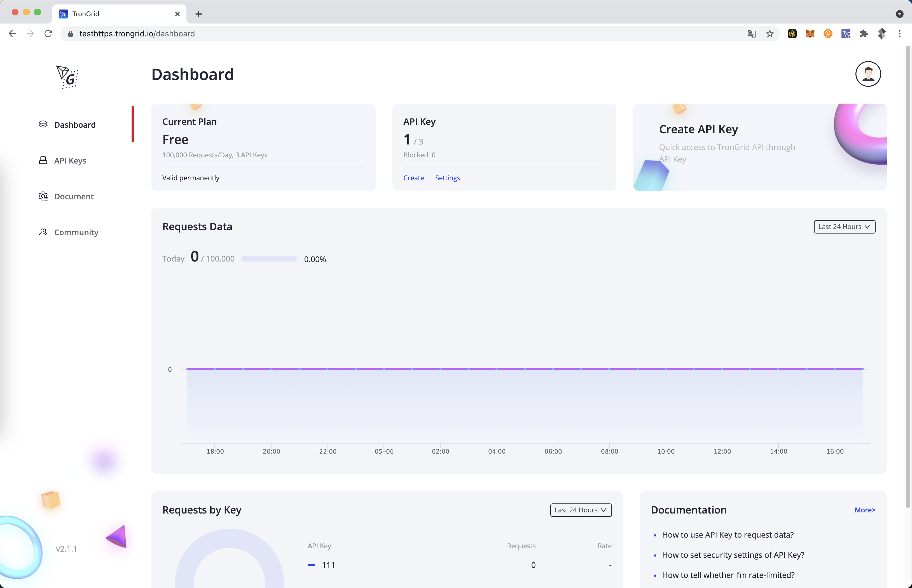Click the TronGrid logo in sidebar
Image resolution: width=912 pixels, height=588 pixels.
click(67, 77)
